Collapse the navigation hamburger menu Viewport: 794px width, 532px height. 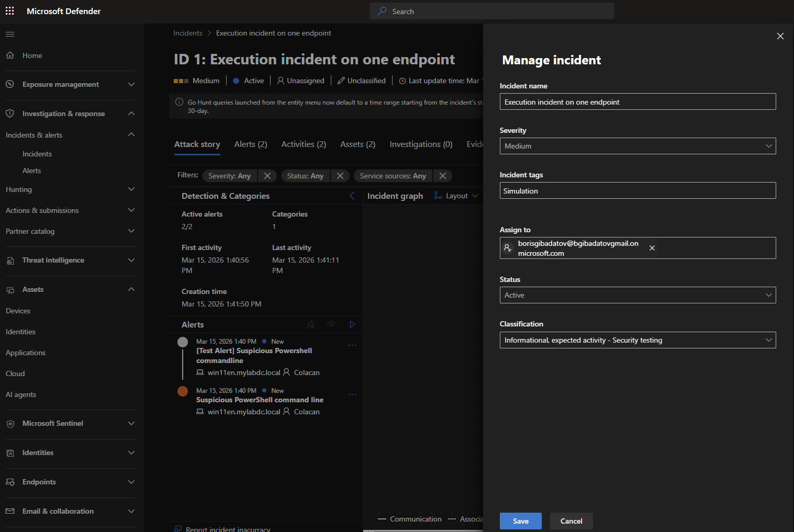tap(10, 35)
